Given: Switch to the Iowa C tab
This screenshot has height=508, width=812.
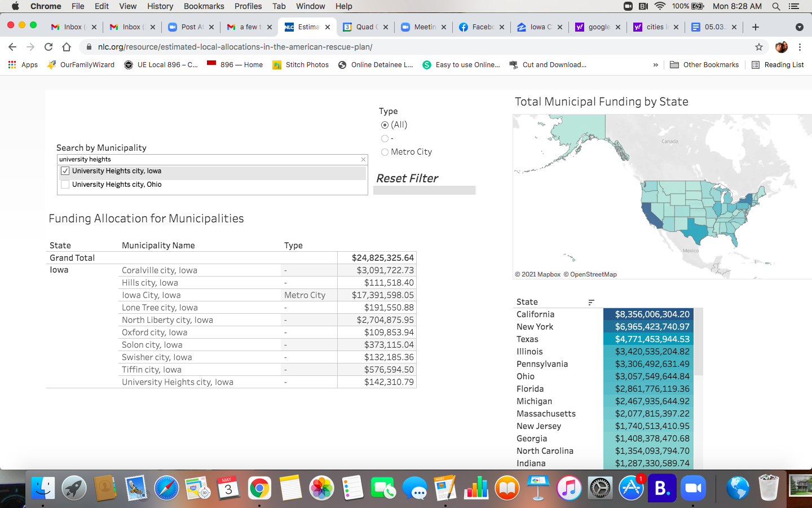Looking at the screenshot, I should pyautogui.click(x=540, y=27).
